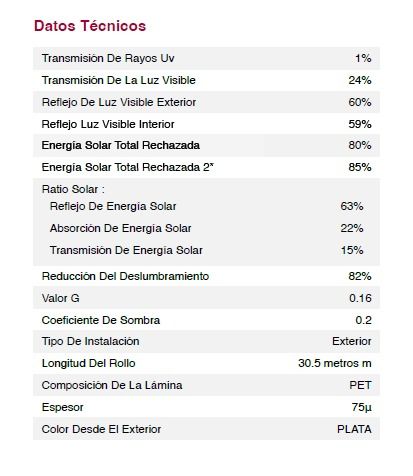Click the Reflejo Luz Visible Interior row
The image size is (413, 476).
tap(206, 124)
